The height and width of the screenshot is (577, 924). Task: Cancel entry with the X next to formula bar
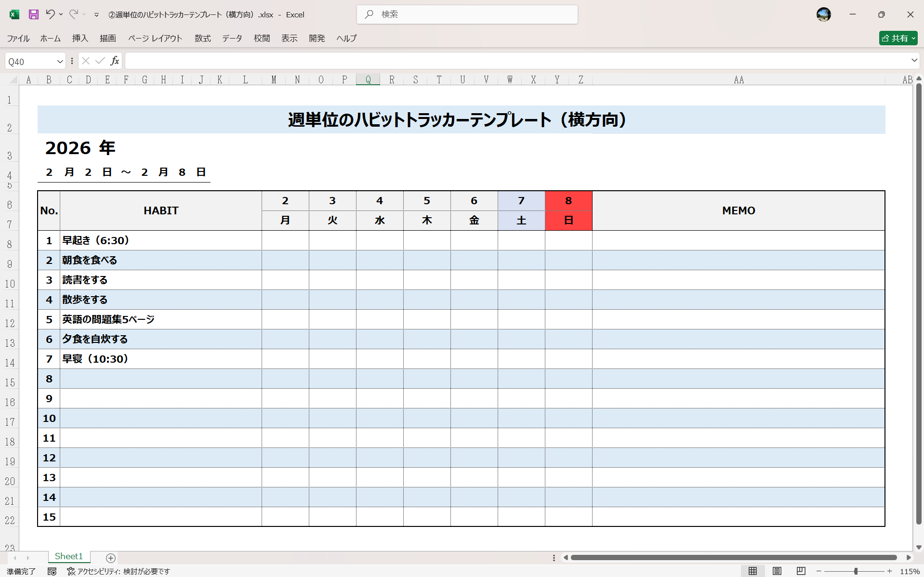coord(86,61)
